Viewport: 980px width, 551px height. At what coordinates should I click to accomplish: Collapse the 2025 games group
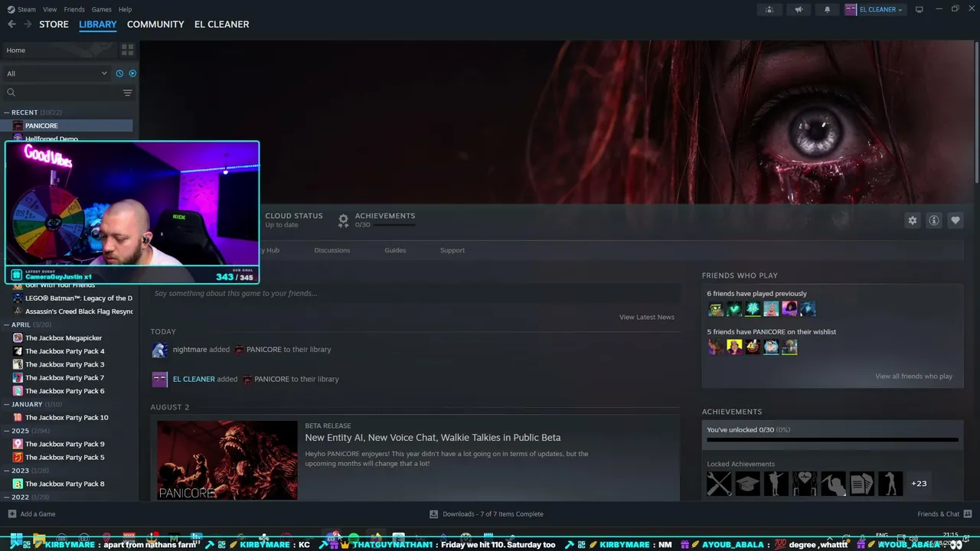tap(7, 431)
